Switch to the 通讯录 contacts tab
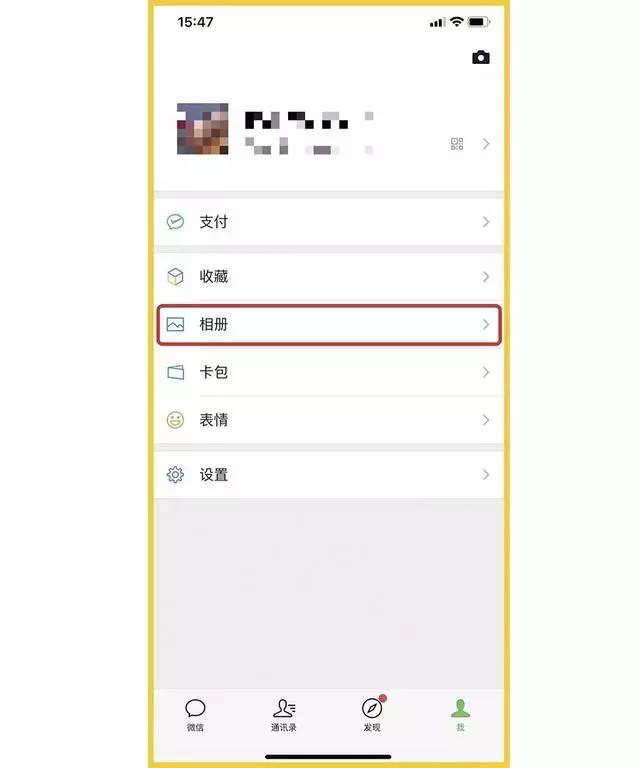 click(284, 715)
